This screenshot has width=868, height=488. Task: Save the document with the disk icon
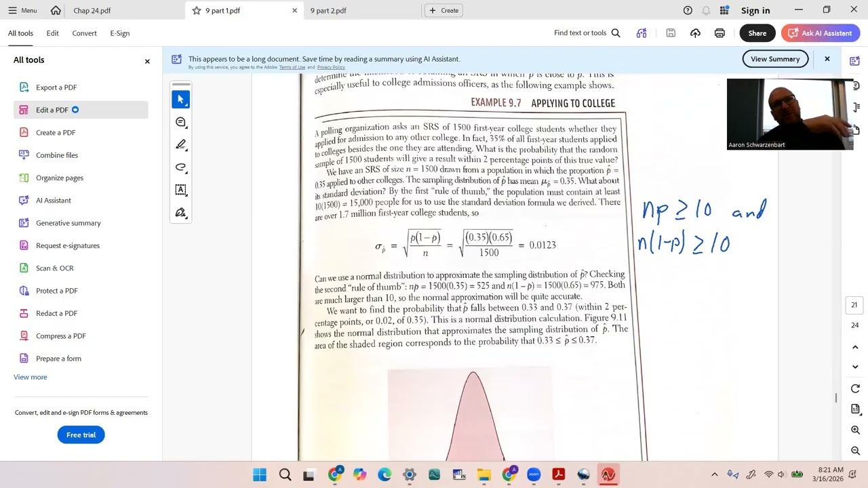coord(671,33)
